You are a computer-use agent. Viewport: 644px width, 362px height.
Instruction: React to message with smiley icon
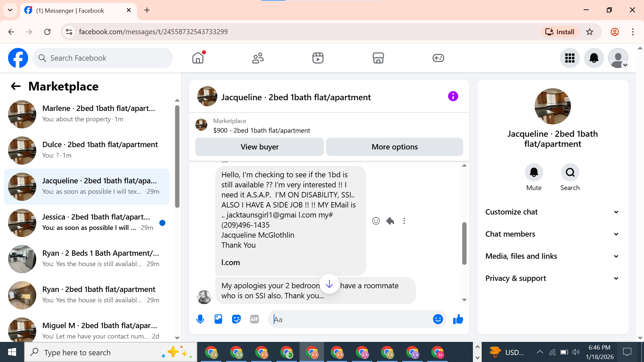click(376, 221)
